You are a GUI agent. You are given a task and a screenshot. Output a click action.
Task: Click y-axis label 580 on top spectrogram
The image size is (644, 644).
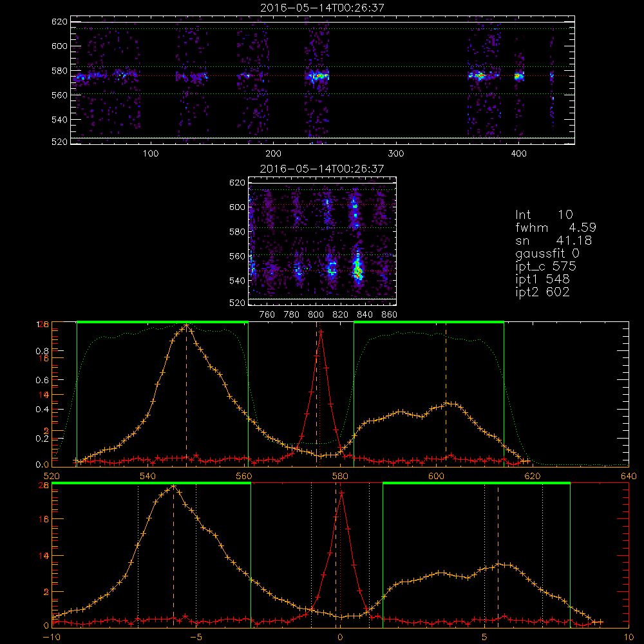click(59, 71)
